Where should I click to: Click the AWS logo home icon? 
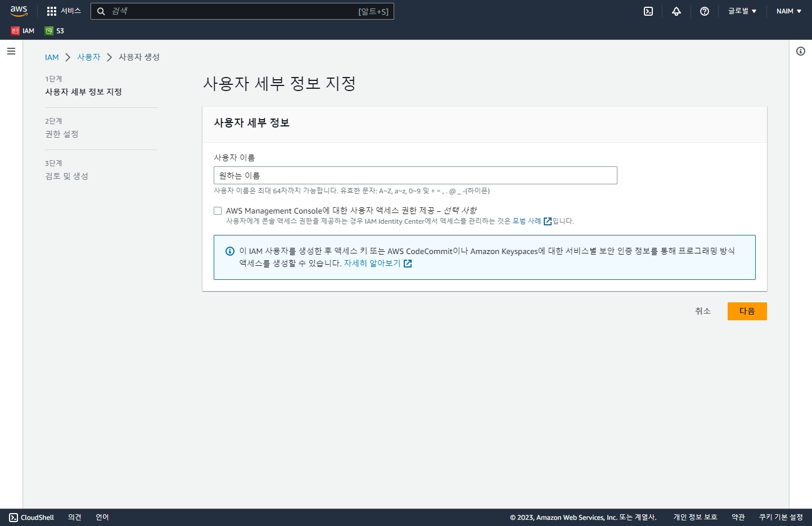pos(19,11)
